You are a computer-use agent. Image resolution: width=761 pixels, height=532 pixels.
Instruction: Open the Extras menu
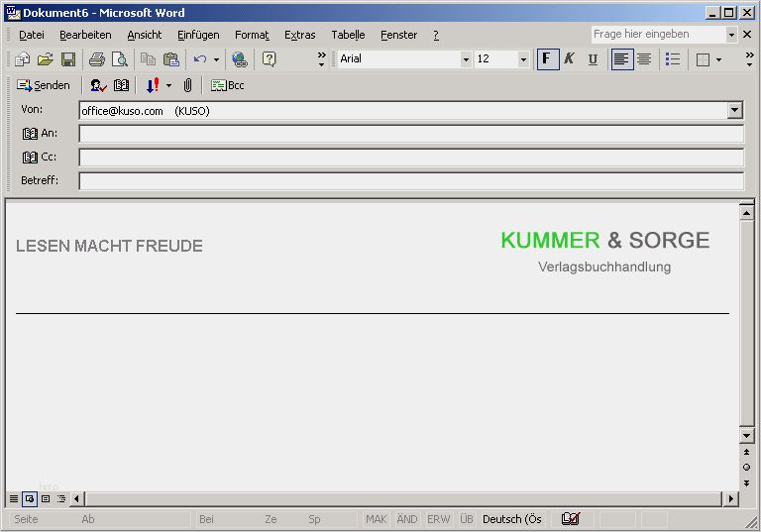tap(300, 35)
